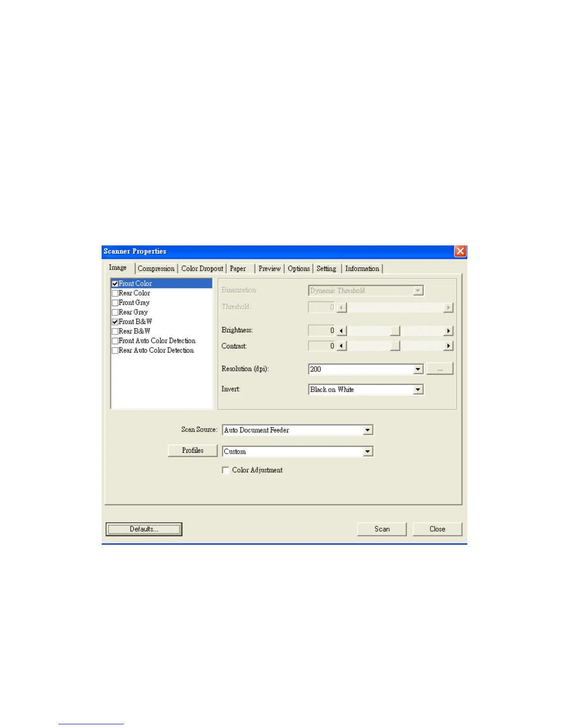Increase Contrast with the right arrow
The width and height of the screenshot is (563, 728).
tap(448, 346)
